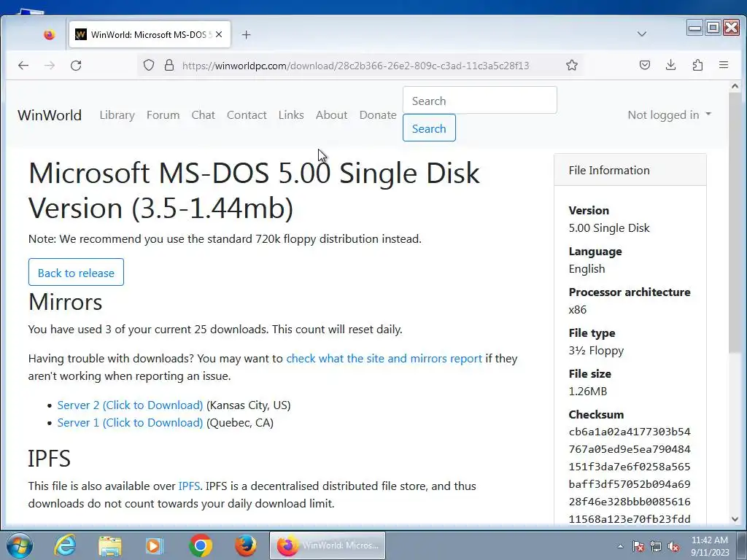Download from Server 2 Kansas City
747x560 pixels.
click(130, 405)
